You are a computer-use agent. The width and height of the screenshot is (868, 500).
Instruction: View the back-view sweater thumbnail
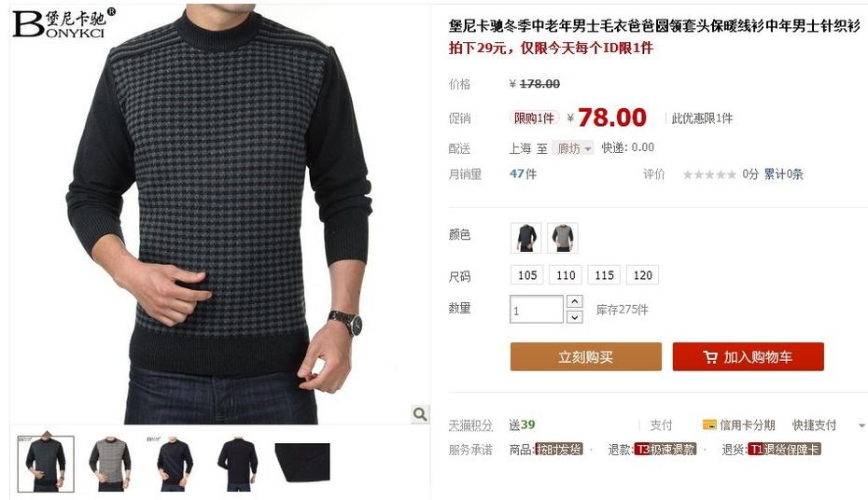pyautogui.click(x=238, y=464)
